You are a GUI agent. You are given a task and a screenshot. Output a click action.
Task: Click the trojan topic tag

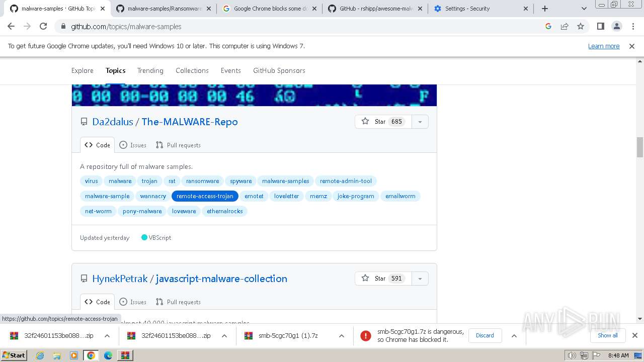(149, 181)
